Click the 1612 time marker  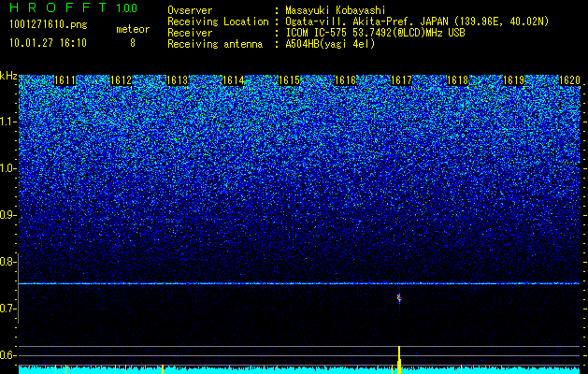(122, 80)
